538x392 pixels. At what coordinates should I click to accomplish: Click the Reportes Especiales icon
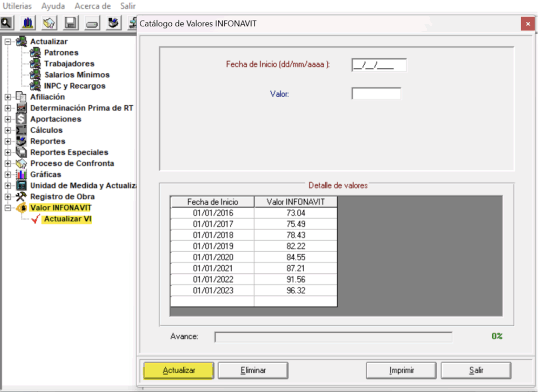21,152
